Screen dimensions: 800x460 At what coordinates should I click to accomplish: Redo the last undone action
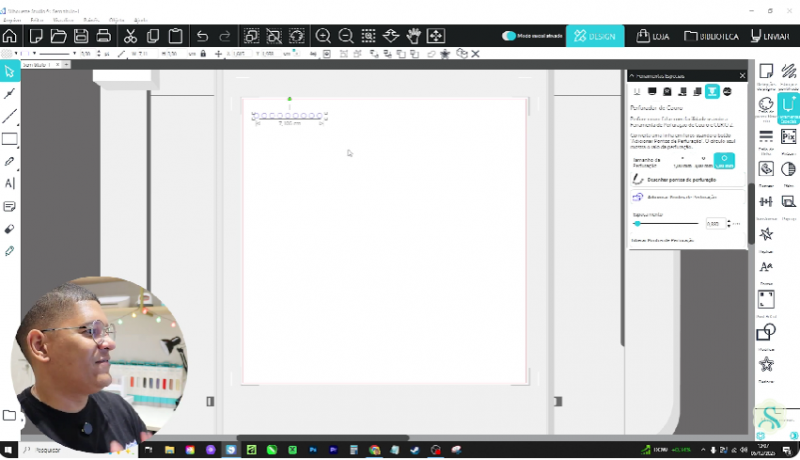click(x=224, y=36)
